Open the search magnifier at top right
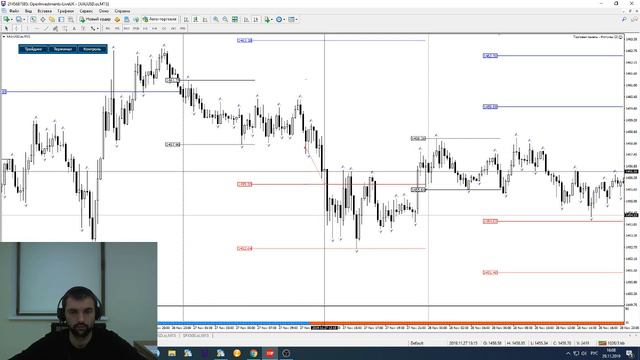Image resolution: width=640 pixels, height=360 pixels. point(624,19)
